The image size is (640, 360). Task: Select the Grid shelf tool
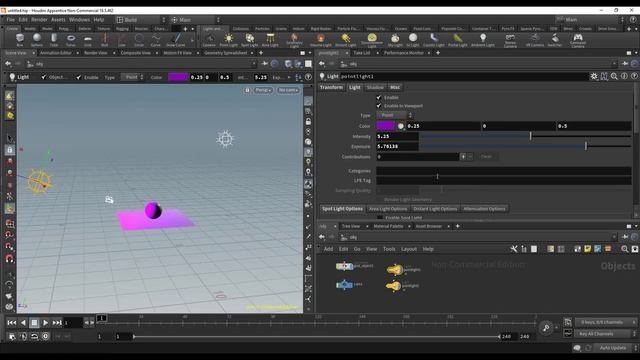88,40
